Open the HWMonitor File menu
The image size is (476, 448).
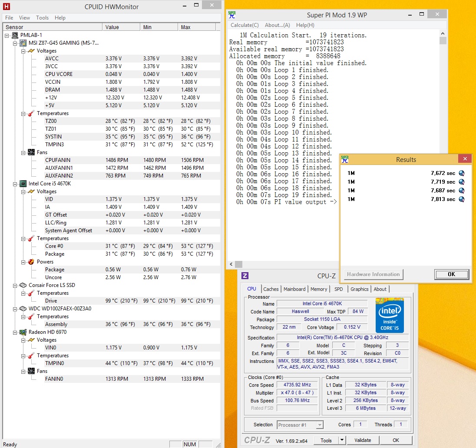pos(9,18)
